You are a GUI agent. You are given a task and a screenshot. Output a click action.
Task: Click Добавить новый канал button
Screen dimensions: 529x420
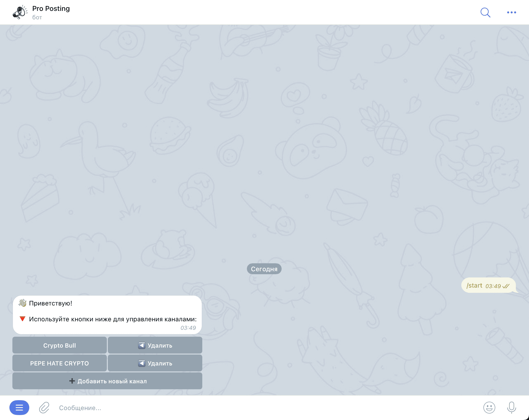click(107, 381)
